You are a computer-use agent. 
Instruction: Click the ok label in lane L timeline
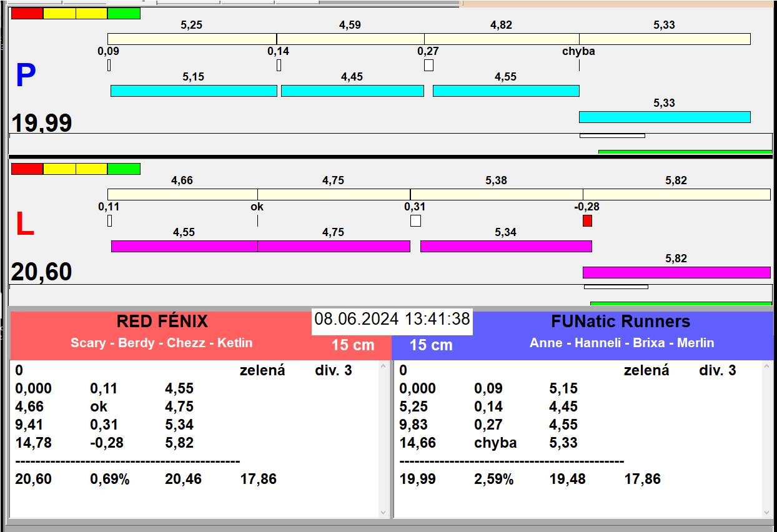[257, 207]
